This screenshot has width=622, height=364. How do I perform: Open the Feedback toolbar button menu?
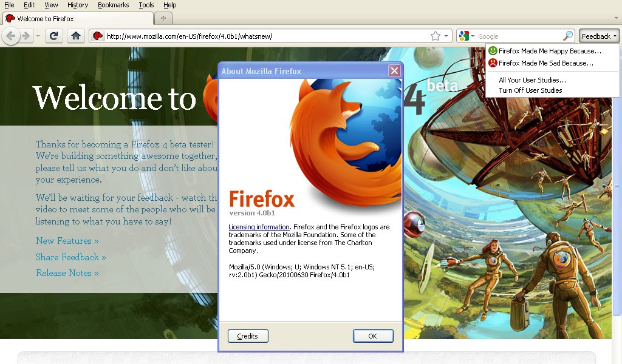pyautogui.click(x=599, y=36)
